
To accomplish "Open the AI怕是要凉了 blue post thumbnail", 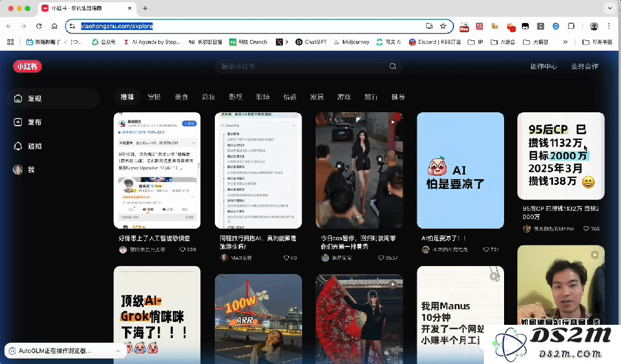I will click(x=460, y=170).
